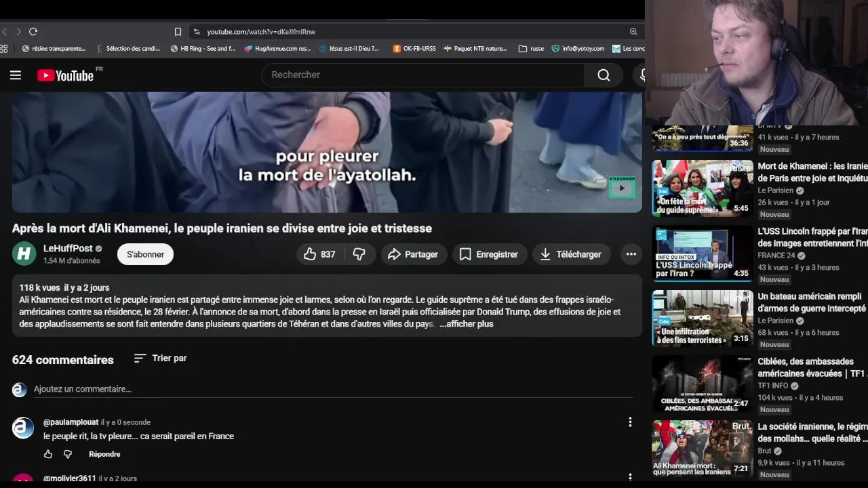Screen dimensions: 868x488
Task: Subscribe with the S'abonner button
Action: (145, 254)
